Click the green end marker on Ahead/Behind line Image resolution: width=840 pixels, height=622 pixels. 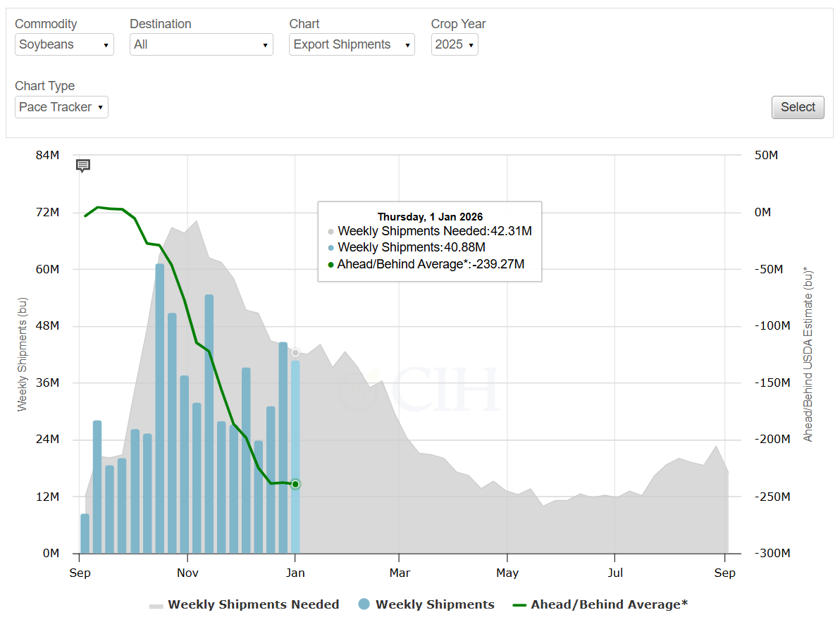pyautogui.click(x=295, y=484)
